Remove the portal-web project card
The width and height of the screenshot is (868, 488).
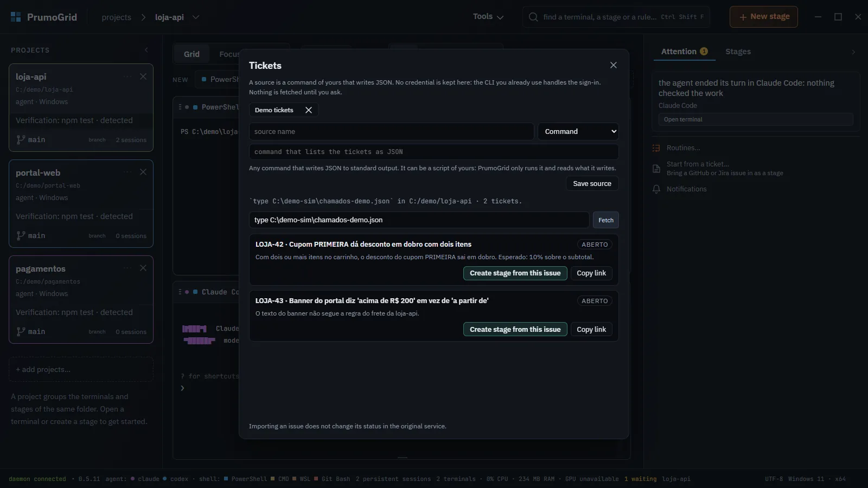pyautogui.click(x=143, y=172)
